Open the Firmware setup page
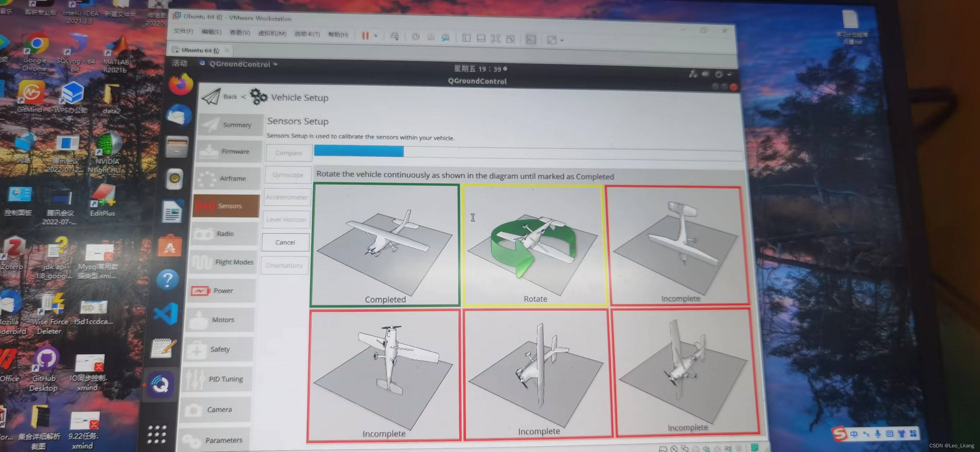Image resolution: width=980 pixels, height=452 pixels. coord(229,151)
